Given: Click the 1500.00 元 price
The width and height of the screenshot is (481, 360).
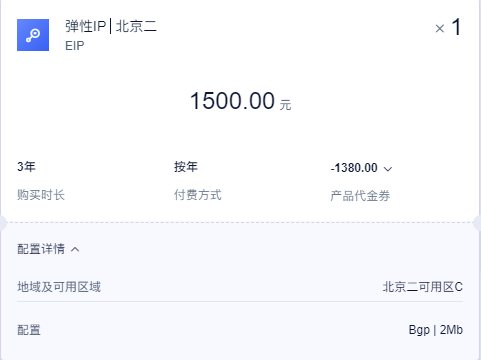Looking at the screenshot, I should [x=240, y=101].
